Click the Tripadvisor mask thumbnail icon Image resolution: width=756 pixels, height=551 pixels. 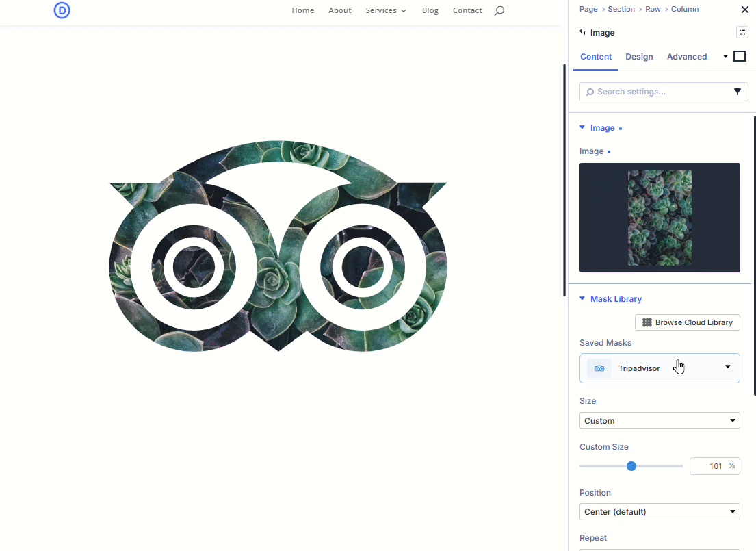(599, 368)
